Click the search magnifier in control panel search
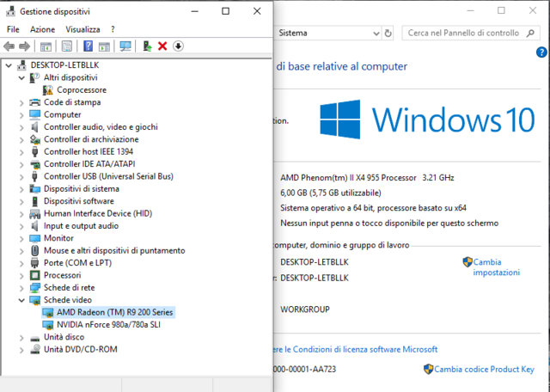Viewport: 550px width, 392px height. (x=531, y=33)
